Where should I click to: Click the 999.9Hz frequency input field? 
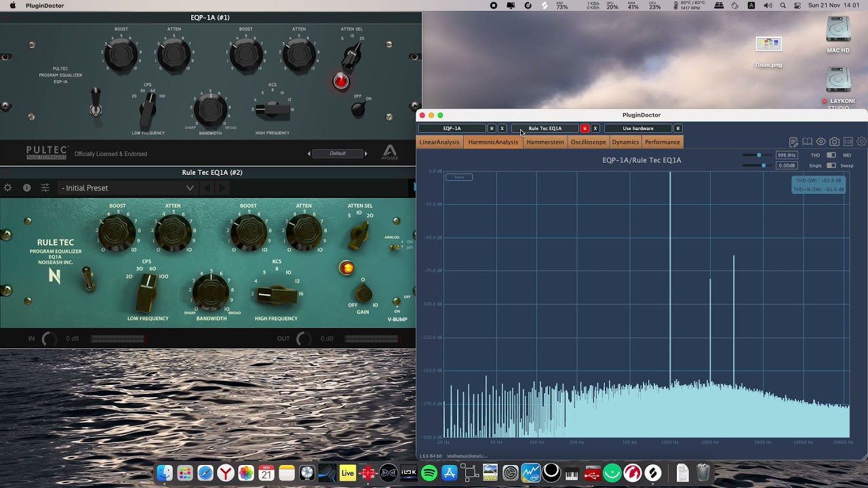(x=787, y=155)
